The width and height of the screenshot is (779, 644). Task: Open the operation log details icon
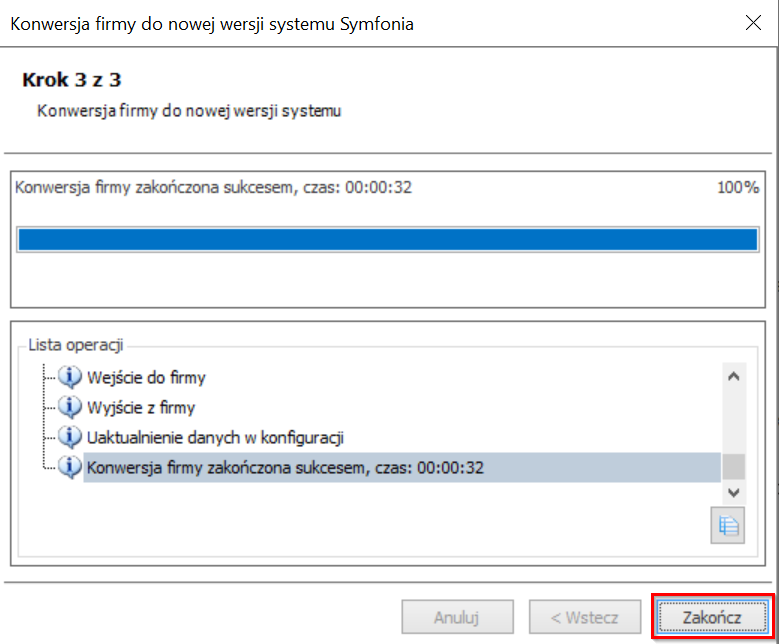coord(727,525)
